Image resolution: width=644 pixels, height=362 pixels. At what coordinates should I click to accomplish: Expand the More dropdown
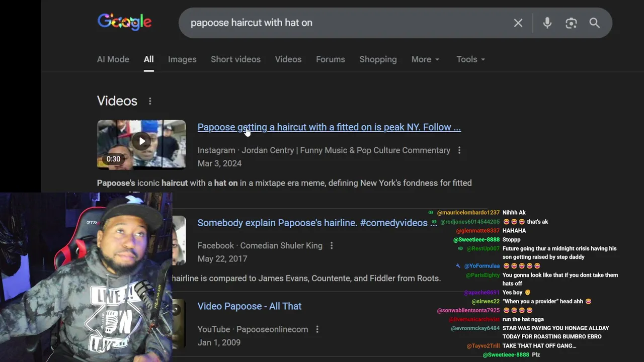coord(426,59)
